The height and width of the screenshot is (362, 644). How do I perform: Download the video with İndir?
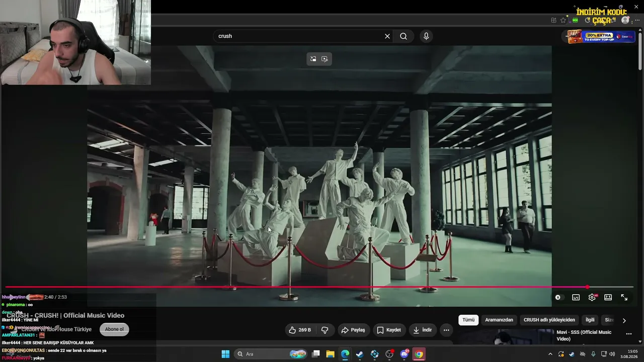click(423, 330)
